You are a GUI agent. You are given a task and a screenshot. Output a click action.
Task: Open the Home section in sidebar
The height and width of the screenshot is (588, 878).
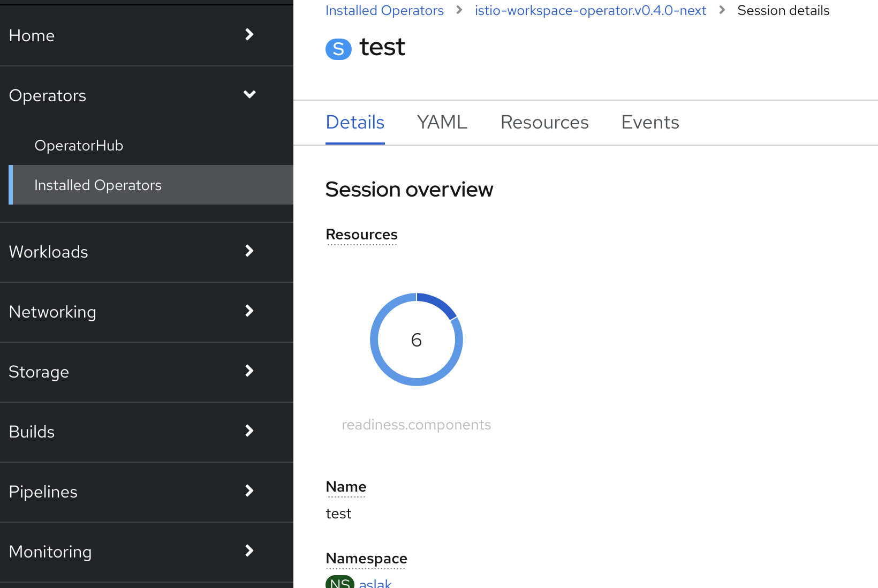click(x=32, y=35)
